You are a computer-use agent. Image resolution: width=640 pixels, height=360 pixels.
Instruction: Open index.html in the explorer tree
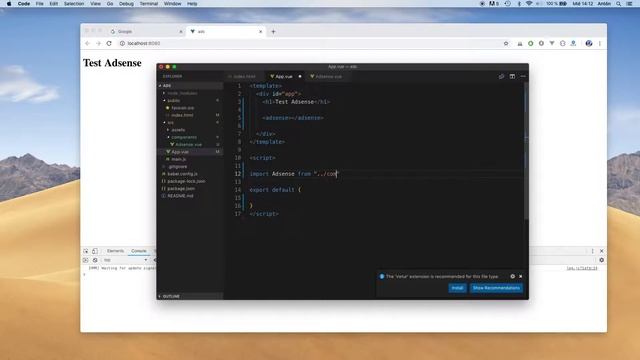pos(190,115)
